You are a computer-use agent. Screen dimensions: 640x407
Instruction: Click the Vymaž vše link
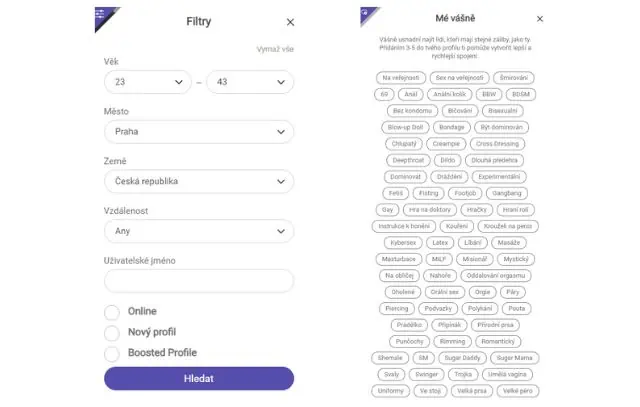point(275,49)
